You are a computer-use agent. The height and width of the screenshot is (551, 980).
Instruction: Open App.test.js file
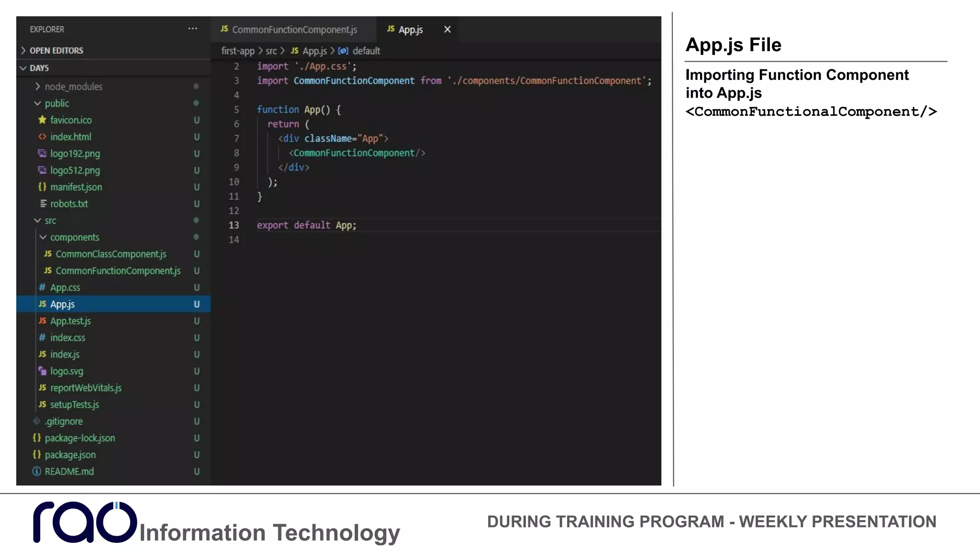click(70, 320)
